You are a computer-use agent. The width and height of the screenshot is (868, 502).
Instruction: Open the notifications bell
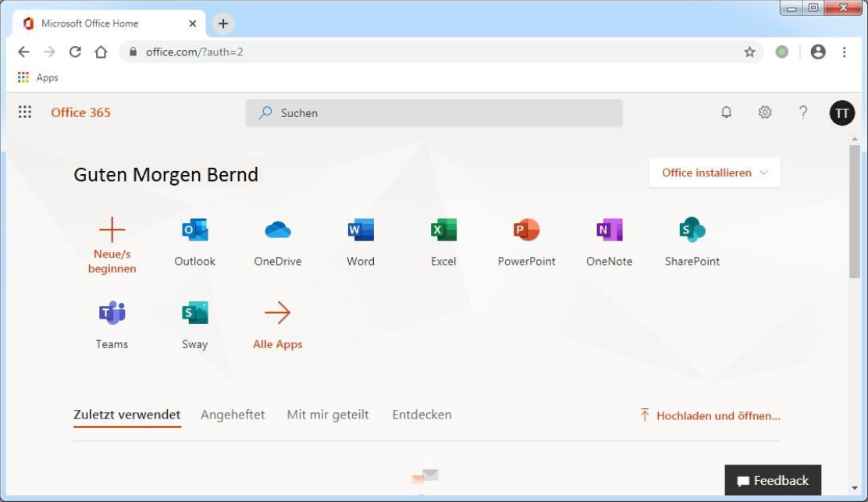click(726, 112)
